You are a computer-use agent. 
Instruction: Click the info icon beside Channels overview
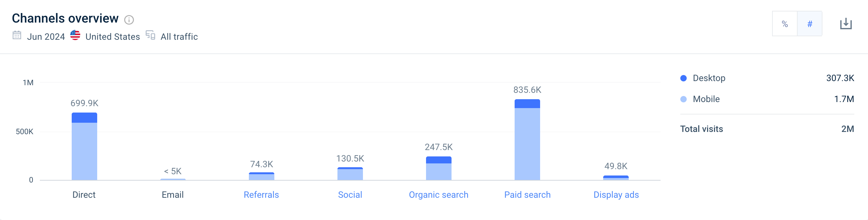point(129,20)
